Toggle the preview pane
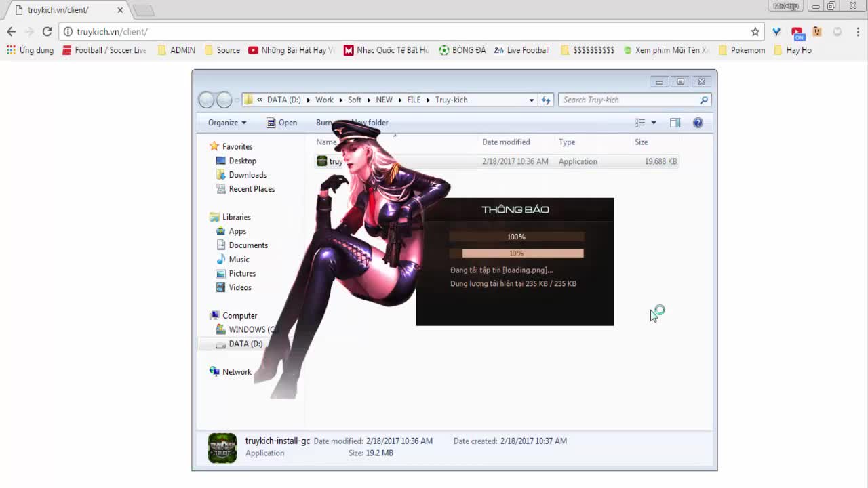This screenshot has width=868, height=488. click(675, 123)
